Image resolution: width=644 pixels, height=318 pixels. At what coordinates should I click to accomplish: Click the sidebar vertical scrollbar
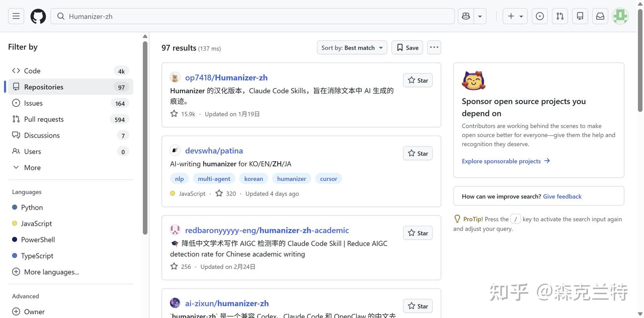pos(145,138)
